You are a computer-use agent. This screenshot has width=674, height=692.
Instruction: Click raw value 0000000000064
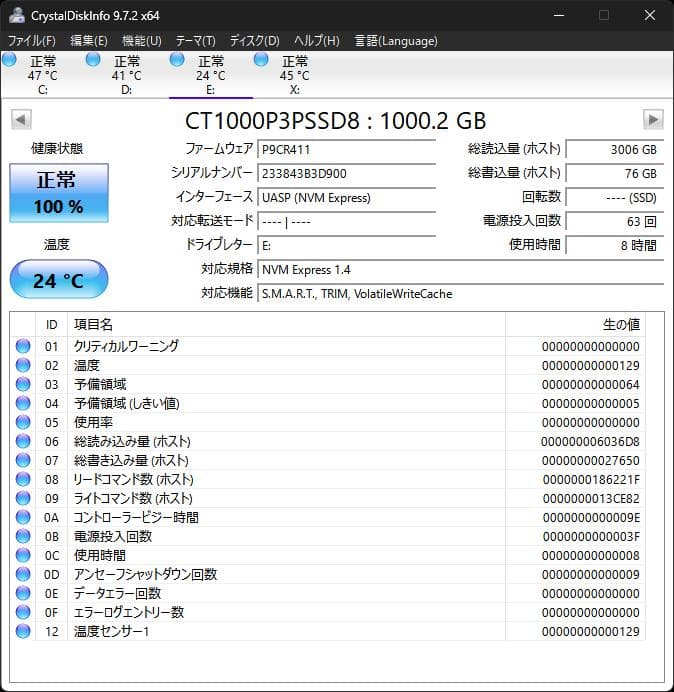point(591,384)
